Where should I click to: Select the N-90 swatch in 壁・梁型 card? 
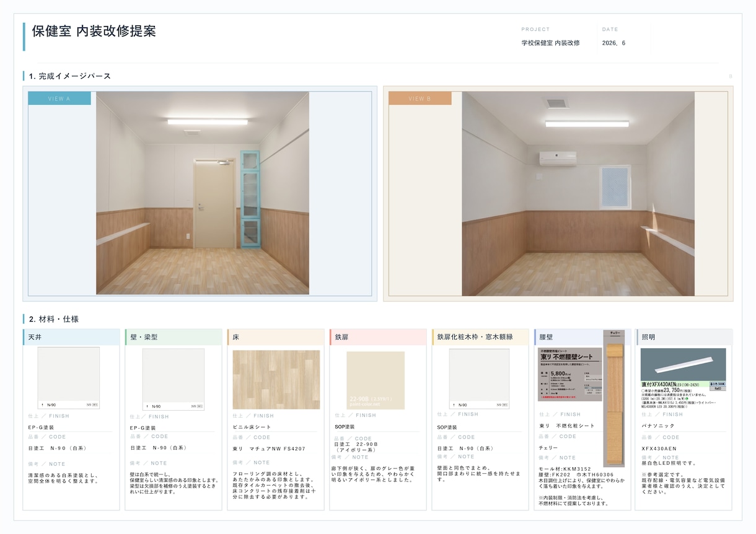click(174, 379)
